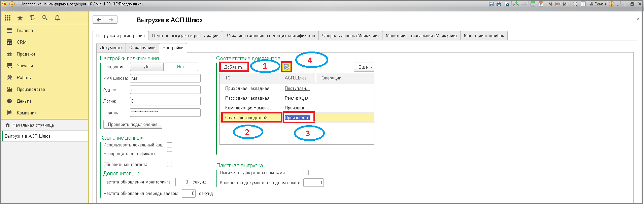The height and width of the screenshot is (204, 644).
Task: Click the M memory button
Action: [550, 4]
